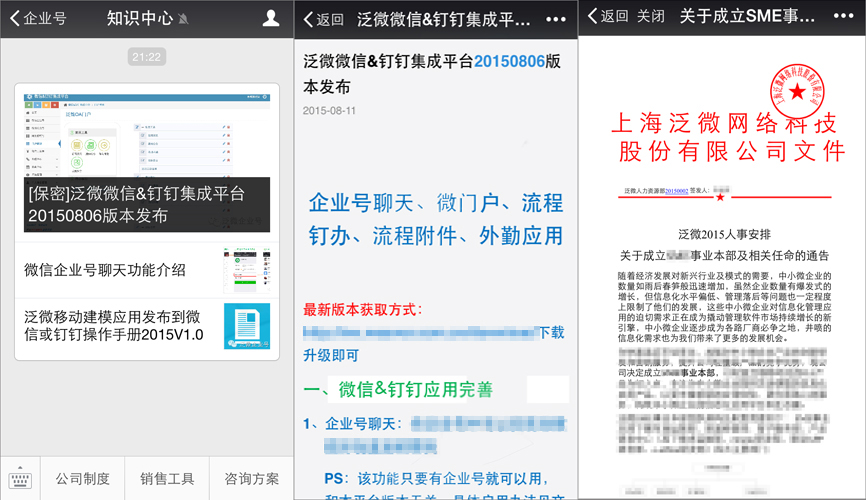Click 关闭 in the SME announcement page
The width and height of the screenshot is (866, 500).
651,16
